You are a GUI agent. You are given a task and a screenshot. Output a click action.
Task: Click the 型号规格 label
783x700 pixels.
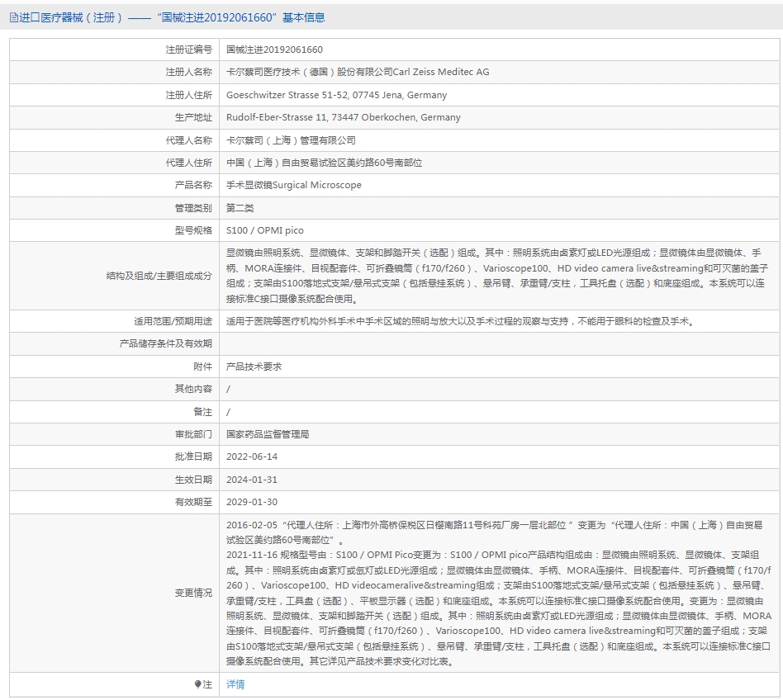point(193,230)
